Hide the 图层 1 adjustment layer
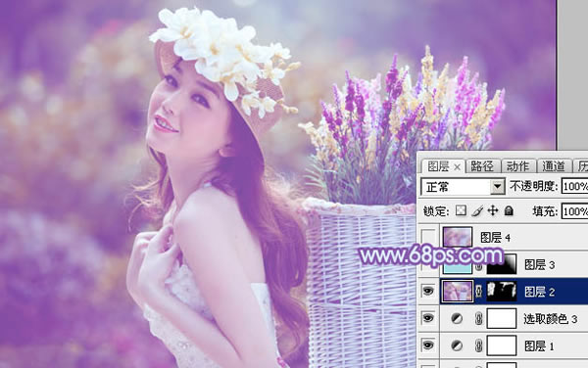 tap(428, 345)
